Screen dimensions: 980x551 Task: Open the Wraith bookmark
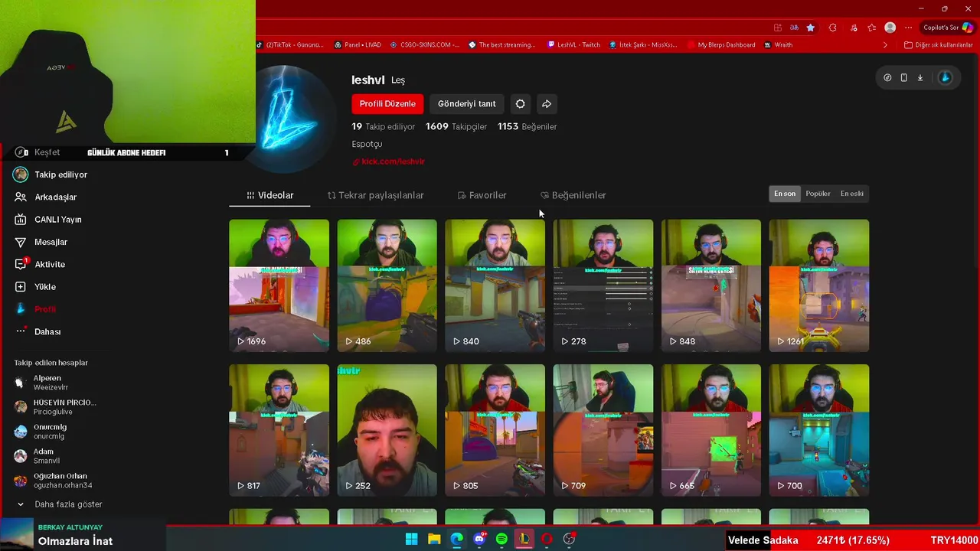click(x=778, y=45)
